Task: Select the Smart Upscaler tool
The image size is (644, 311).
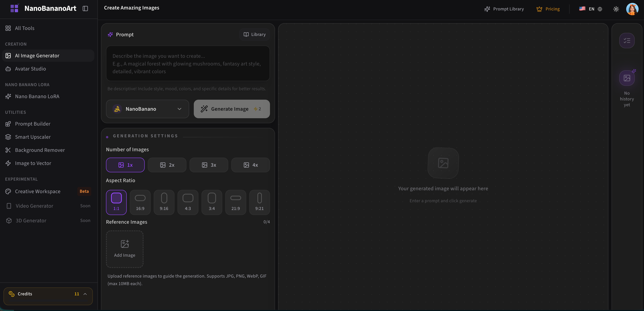Action: [32, 137]
